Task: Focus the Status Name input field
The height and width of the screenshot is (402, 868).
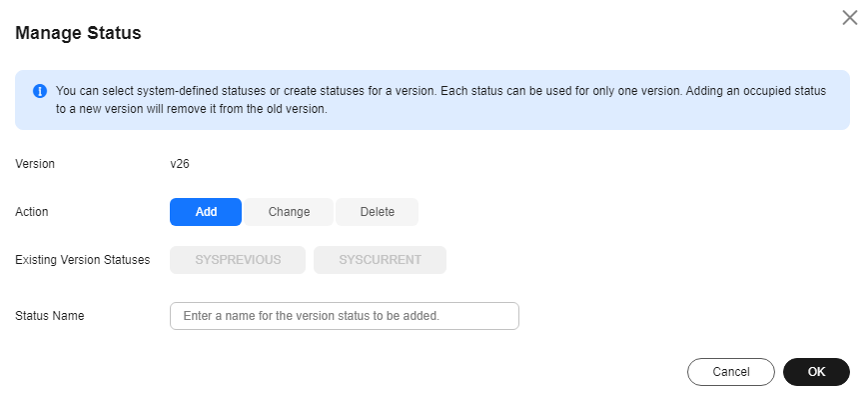Action: (345, 316)
